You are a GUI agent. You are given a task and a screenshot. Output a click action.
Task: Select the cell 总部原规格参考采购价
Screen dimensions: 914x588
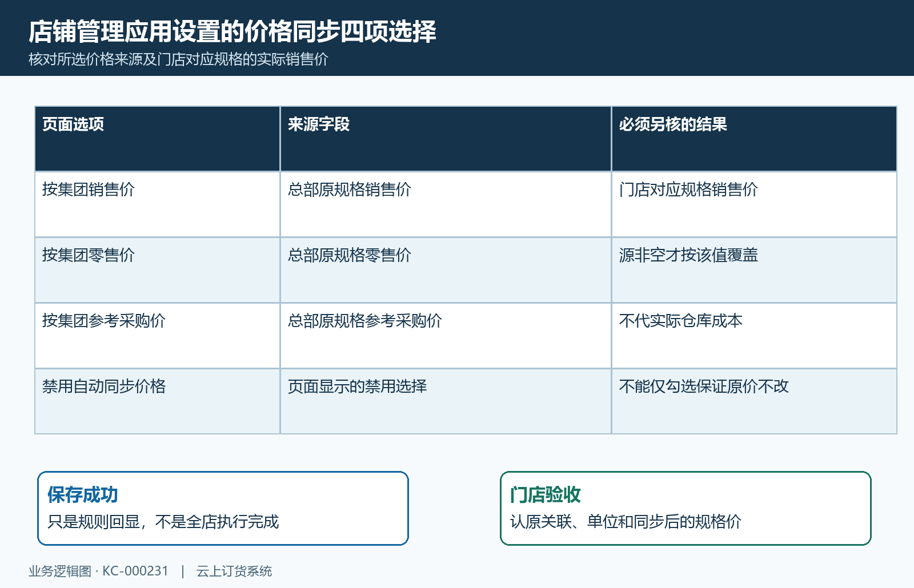pos(446,336)
